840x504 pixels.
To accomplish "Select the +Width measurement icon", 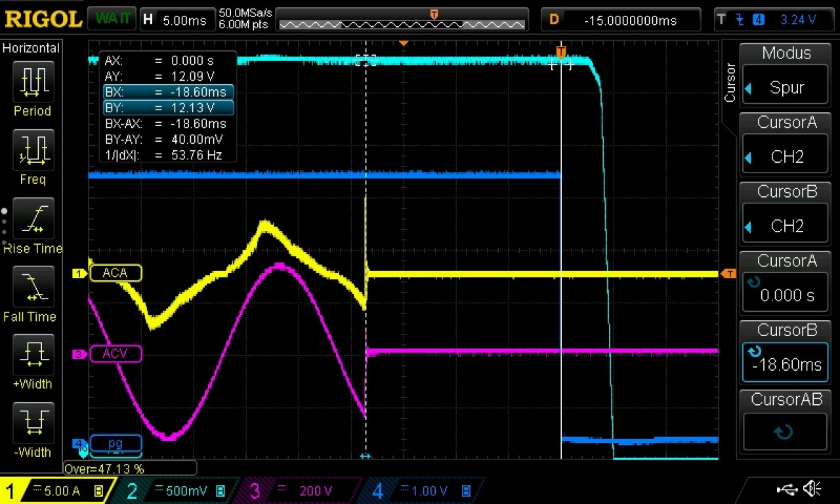I will (32, 356).
